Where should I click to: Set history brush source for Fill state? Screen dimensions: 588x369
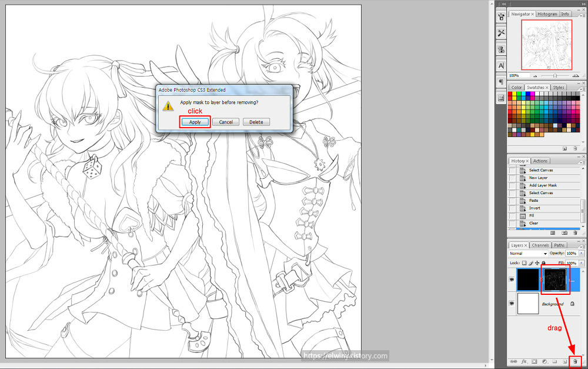[x=512, y=215]
